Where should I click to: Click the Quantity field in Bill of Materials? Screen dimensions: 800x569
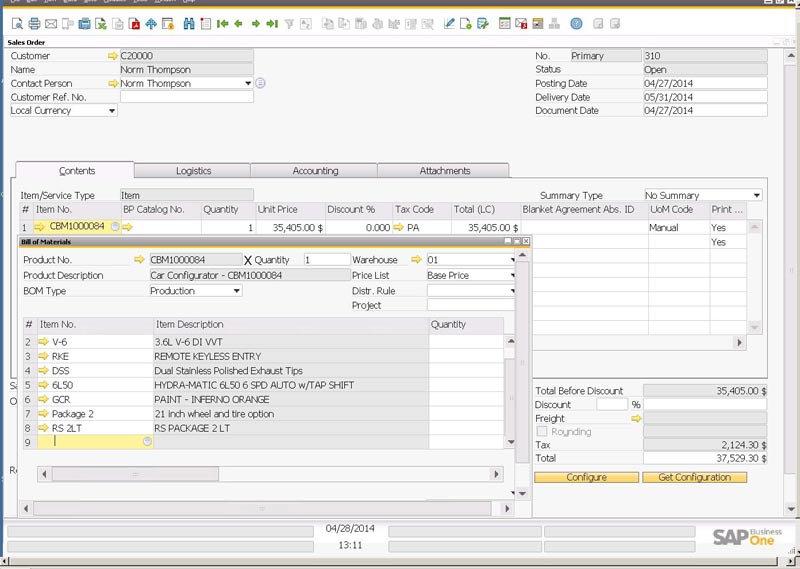(x=327, y=260)
